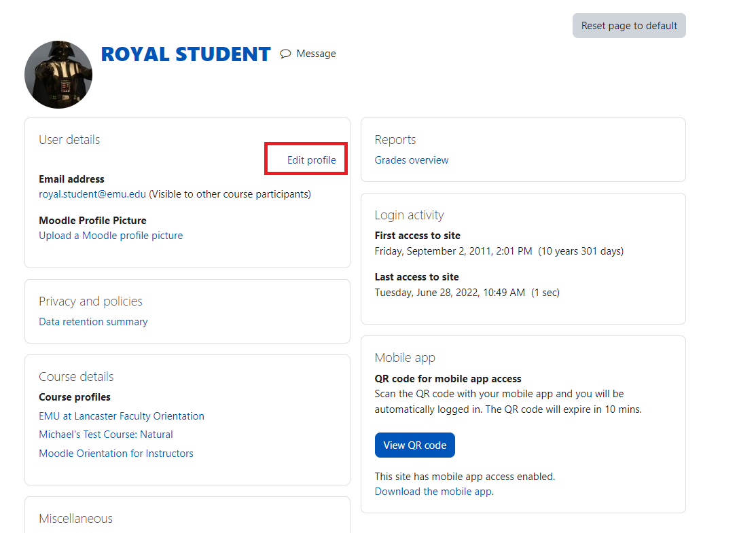This screenshot has width=756, height=533.
Task: Click the Privacy and policies heading
Action: pos(90,301)
